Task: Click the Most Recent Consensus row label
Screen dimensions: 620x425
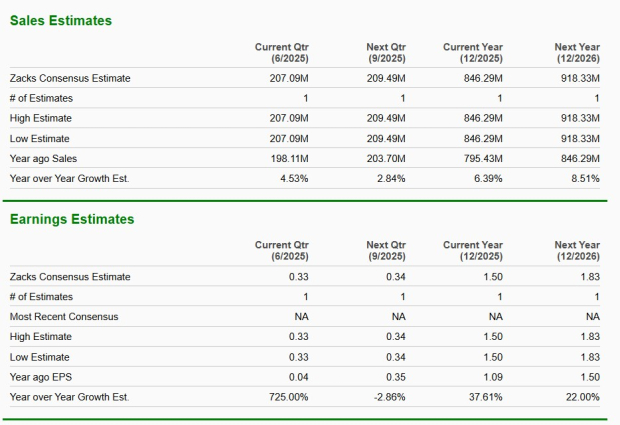Action: 64,316
